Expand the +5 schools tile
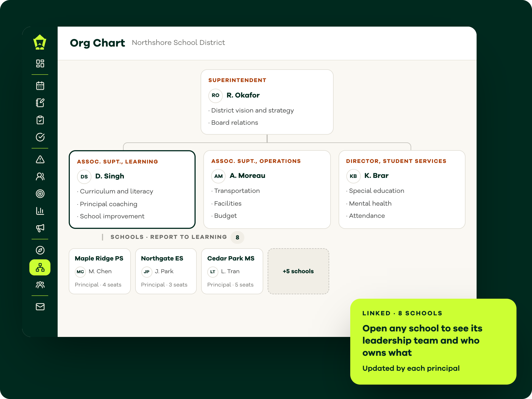The width and height of the screenshot is (532, 399). click(x=298, y=271)
